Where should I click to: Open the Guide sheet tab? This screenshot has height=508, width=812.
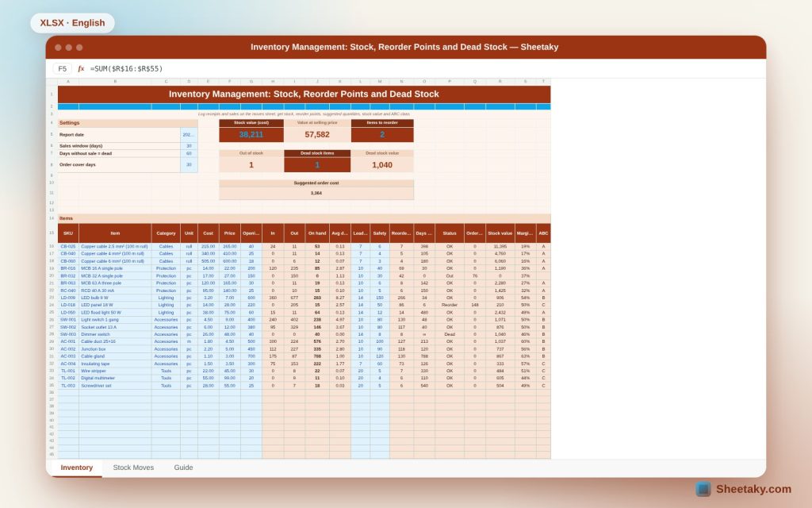183,468
